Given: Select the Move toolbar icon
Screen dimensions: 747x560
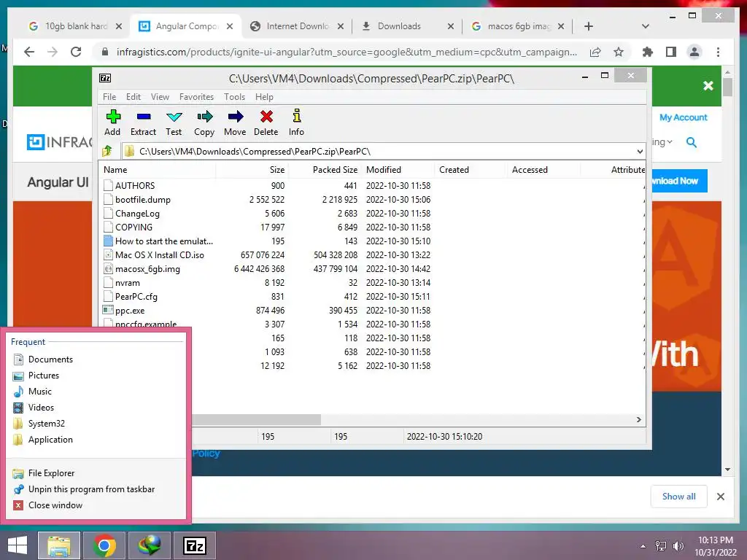Looking at the screenshot, I should point(236,122).
